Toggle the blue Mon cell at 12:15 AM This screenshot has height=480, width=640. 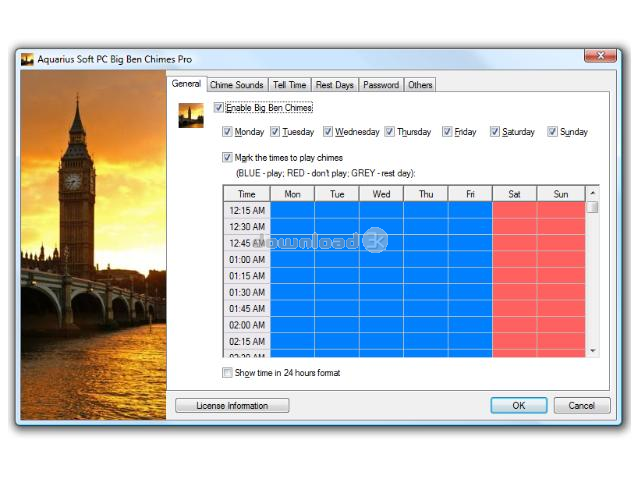pyautogui.click(x=292, y=210)
